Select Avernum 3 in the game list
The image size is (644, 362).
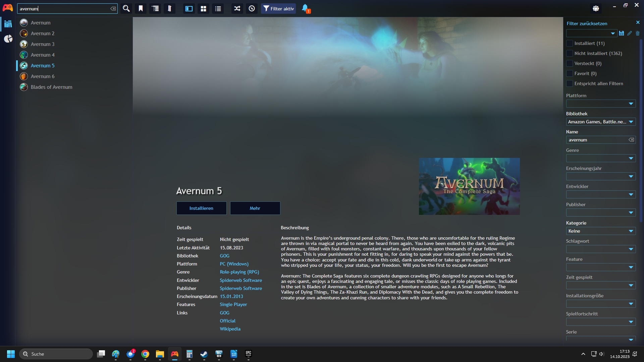(x=74, y=44)
